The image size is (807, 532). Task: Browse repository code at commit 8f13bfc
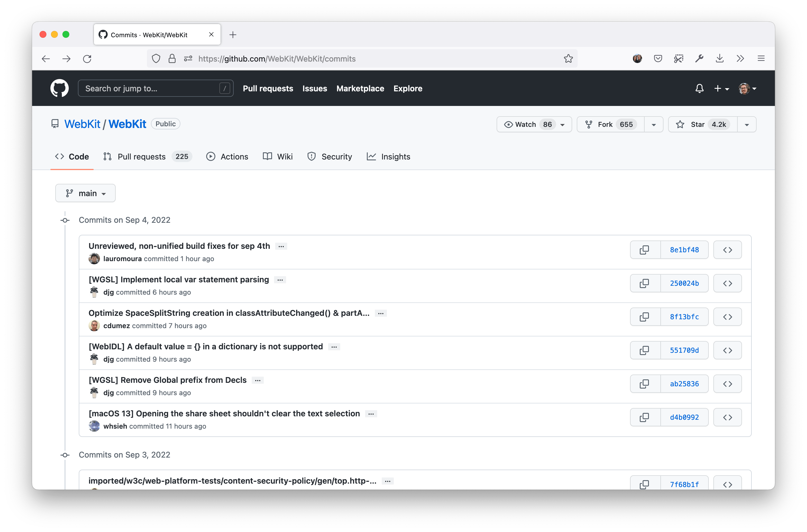point(728,317)
